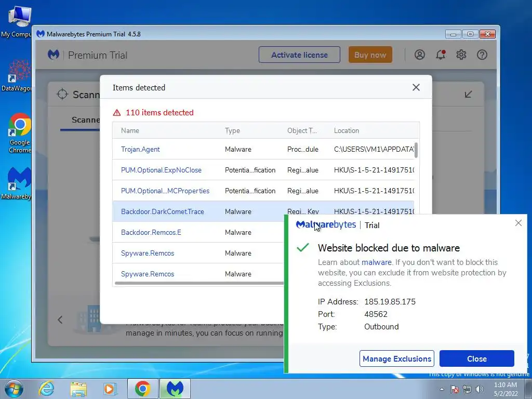Select the Scanner tab in background window
The image size is (532, 399).
(86, 120)
